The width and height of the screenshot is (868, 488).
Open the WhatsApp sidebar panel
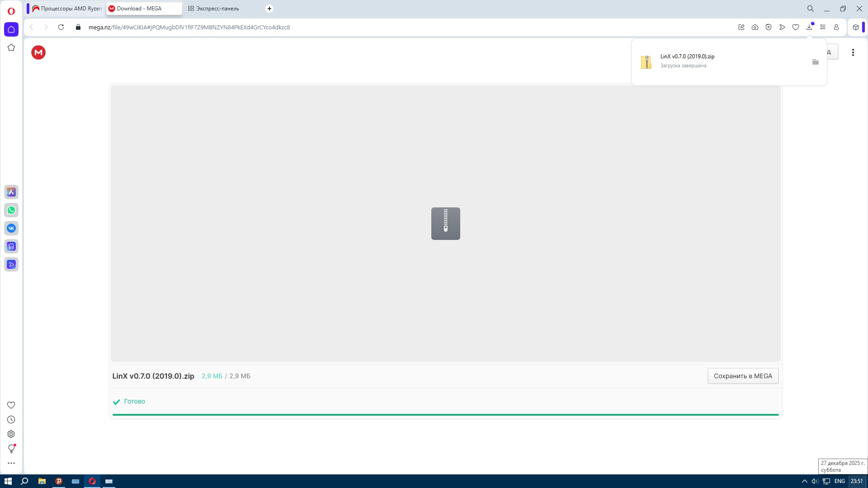coord(11,210)
